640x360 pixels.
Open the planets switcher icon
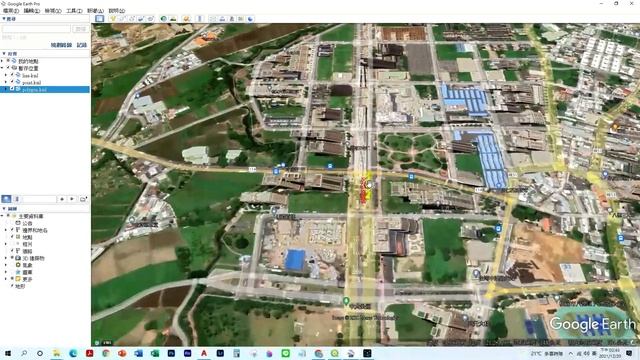(187, 19)
